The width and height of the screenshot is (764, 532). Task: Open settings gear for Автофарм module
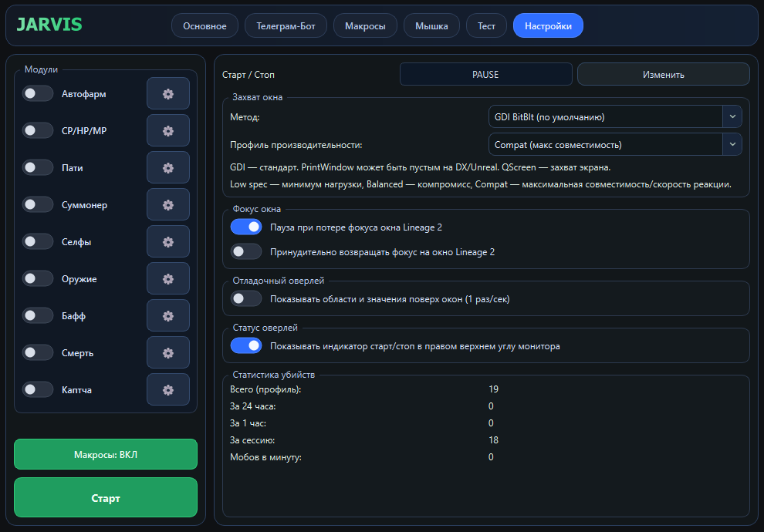pos(167,94)
